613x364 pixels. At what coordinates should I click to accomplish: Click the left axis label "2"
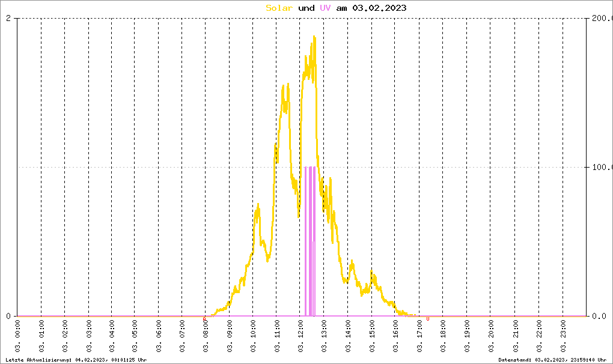click(x=8, y=18)
